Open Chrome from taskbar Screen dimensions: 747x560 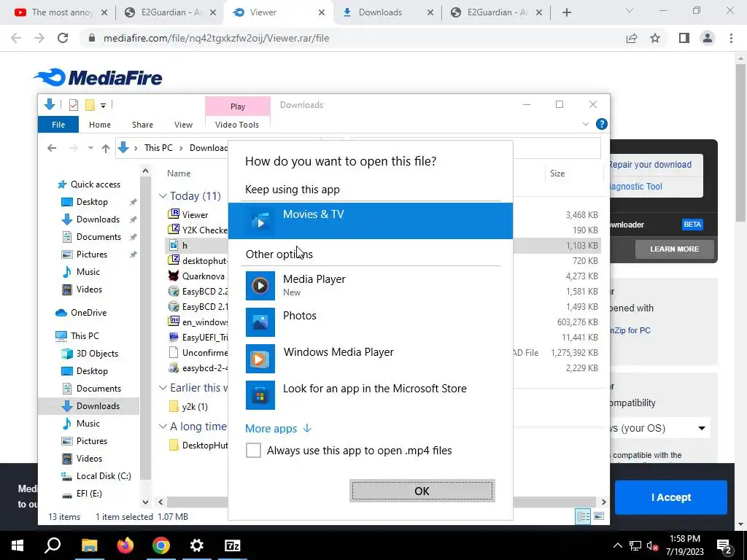coord(161,545)
